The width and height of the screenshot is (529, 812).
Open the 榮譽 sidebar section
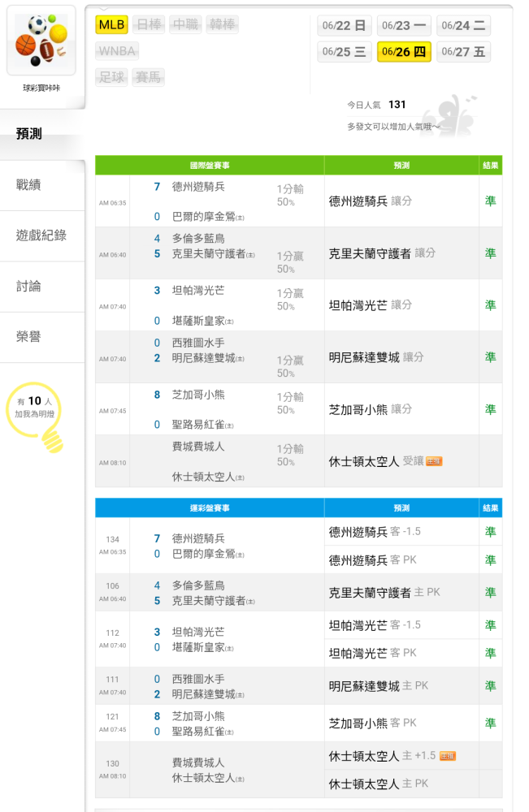pyautogui.click(x=42, y=337)
